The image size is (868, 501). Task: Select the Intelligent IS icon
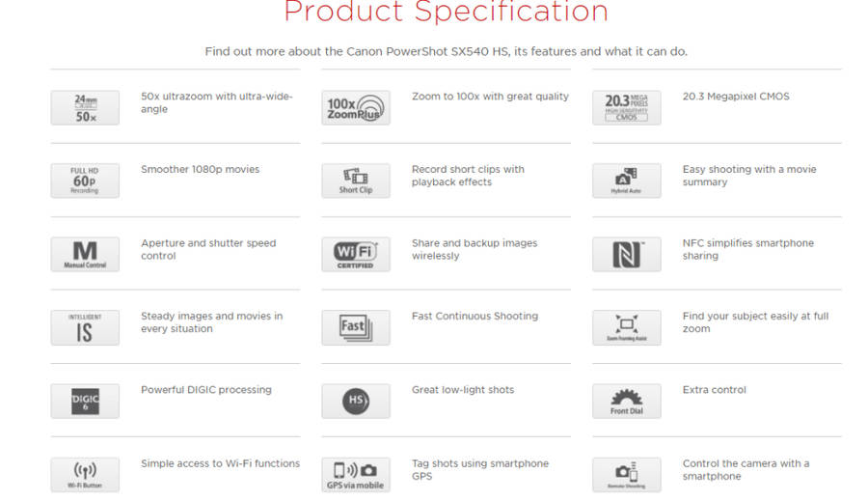(85, 327)
